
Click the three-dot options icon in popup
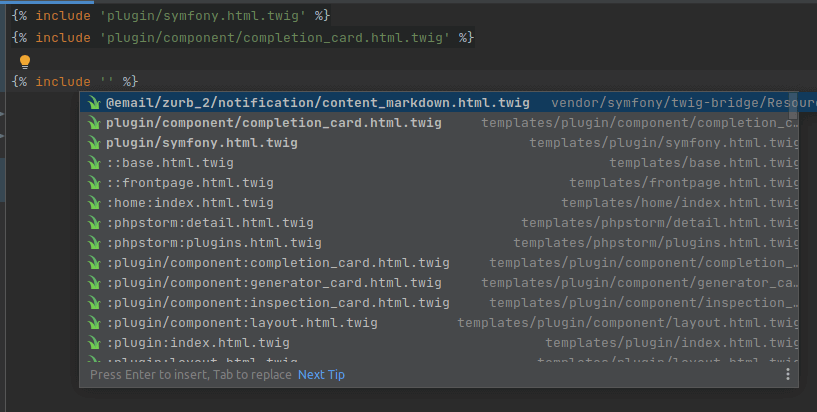[788, 374]
